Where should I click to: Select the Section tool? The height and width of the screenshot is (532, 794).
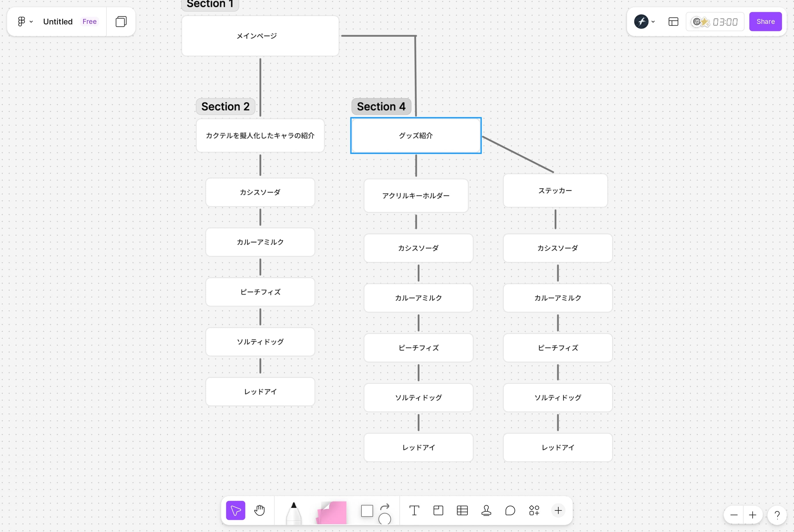point(438,510)
